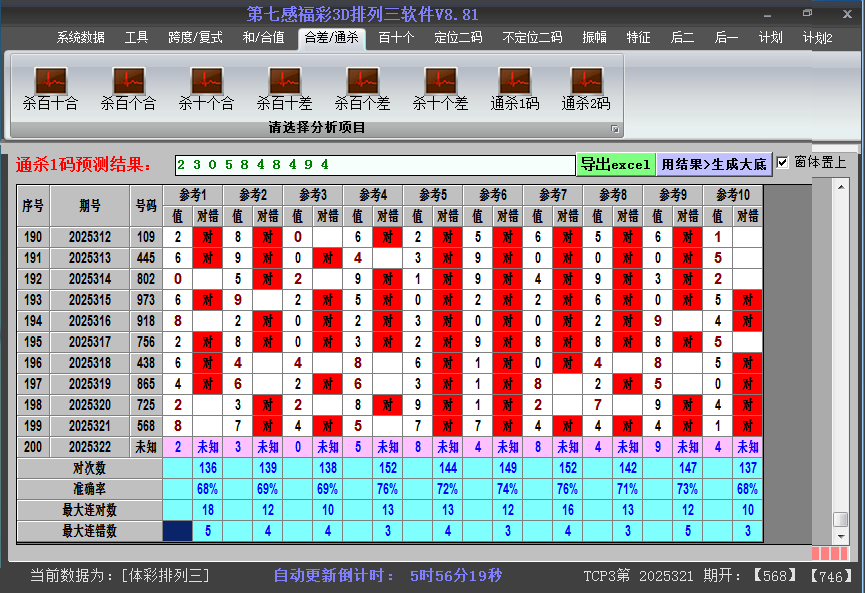Select the 杀百个差 icon
This screenshot has height=593, width=865.
pyautogui.click(x=362, y=88)
